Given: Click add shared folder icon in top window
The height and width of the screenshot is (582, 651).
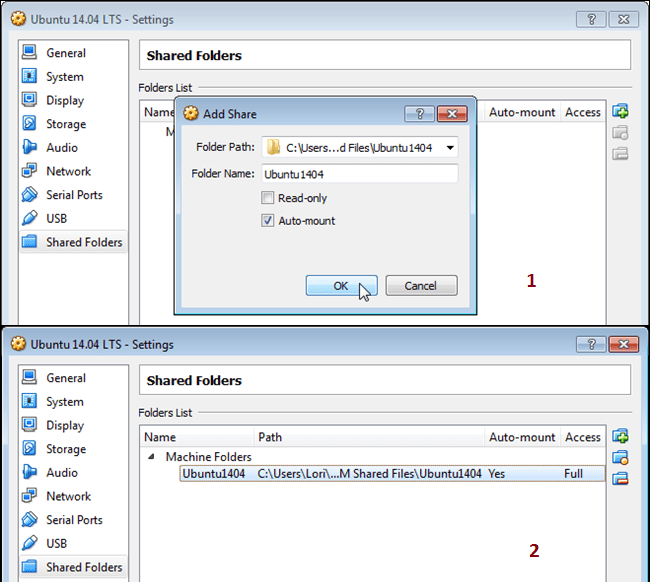Looking at the screenshot, I should tap(620, 111).
